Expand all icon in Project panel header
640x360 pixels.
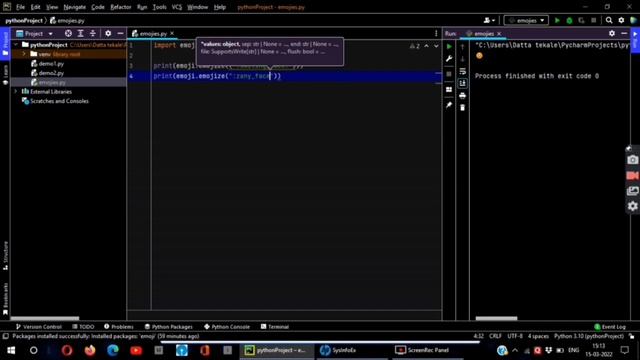[80, 33]
